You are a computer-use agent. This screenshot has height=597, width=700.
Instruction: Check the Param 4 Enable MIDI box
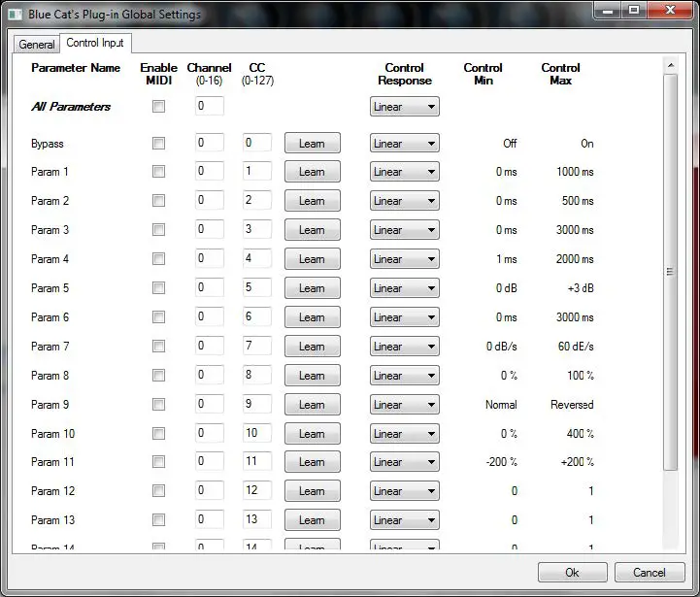pos(158,259)
